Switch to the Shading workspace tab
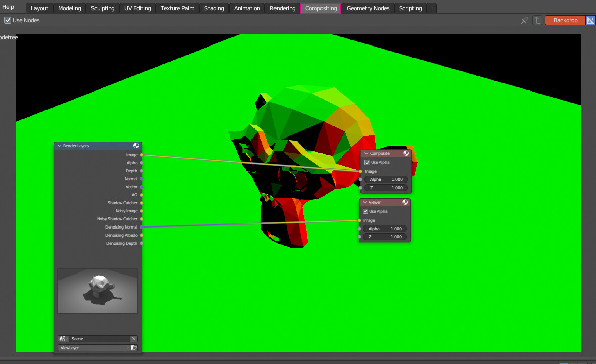596x364 pixels. pos(214,8)
